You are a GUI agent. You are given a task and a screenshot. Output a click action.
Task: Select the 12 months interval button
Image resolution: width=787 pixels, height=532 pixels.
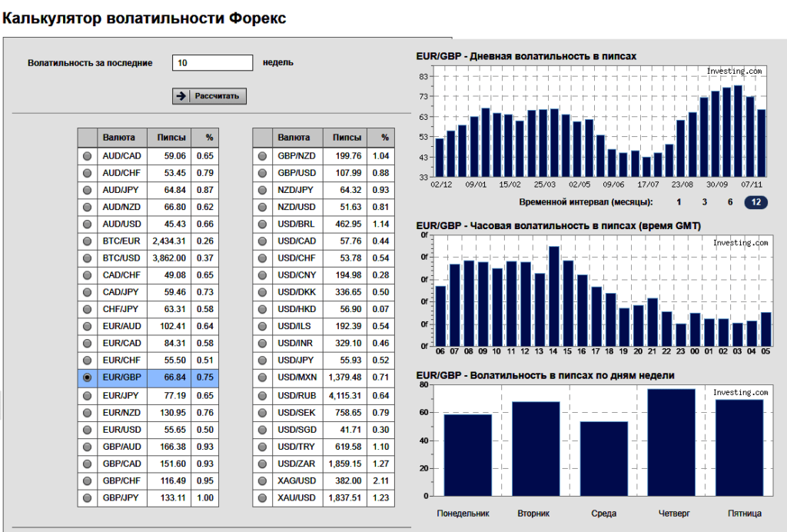click(x=756, y=202)
